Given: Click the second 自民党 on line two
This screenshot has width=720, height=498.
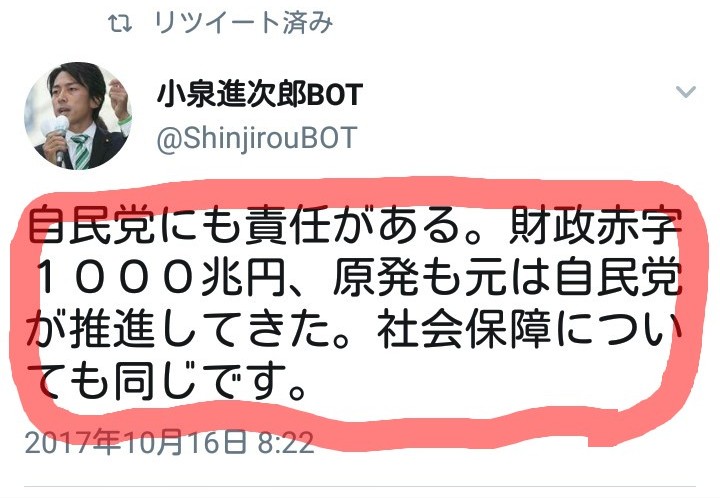Looking at the screenshot, I should click(x=618, y=277).
